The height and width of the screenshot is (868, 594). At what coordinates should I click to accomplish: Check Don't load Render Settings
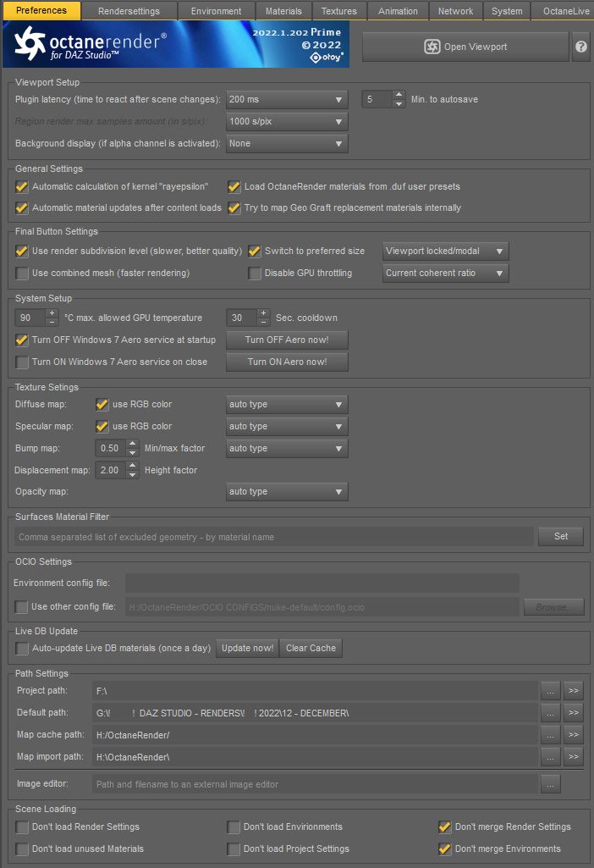21,827
